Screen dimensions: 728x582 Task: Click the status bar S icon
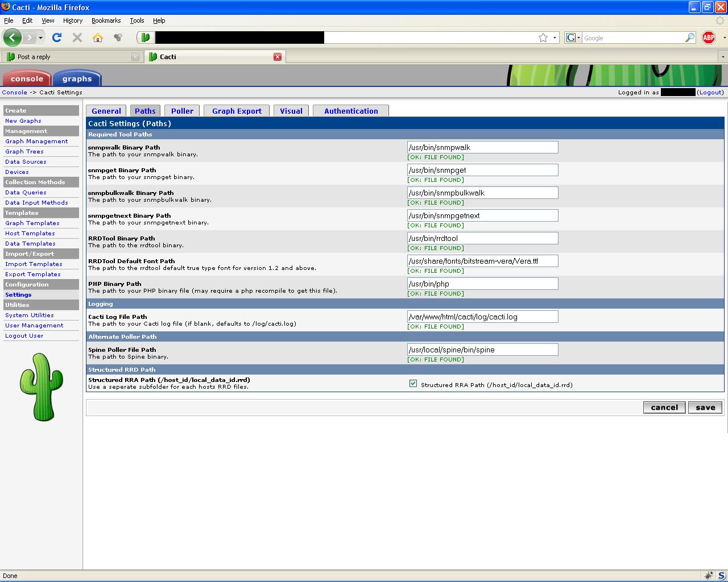[721, 575]
